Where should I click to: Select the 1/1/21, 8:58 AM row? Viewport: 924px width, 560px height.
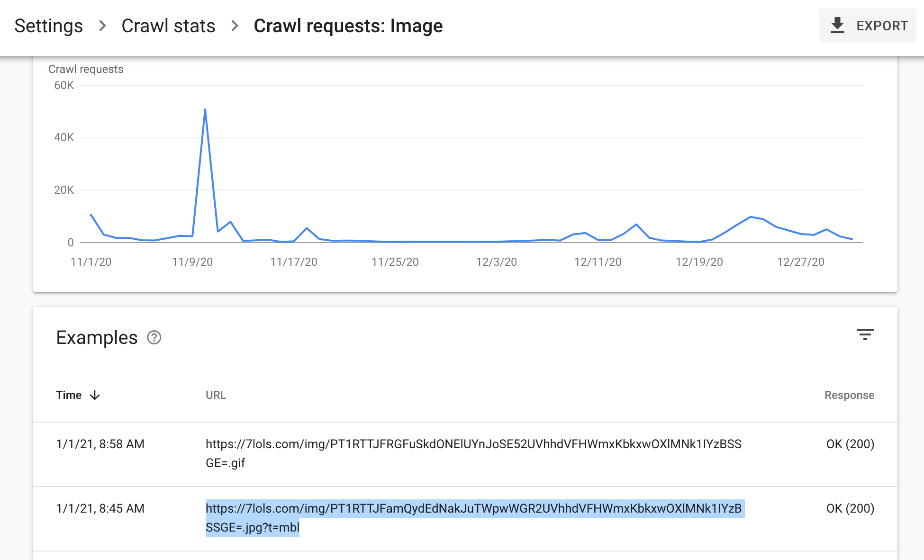(465, 454)
